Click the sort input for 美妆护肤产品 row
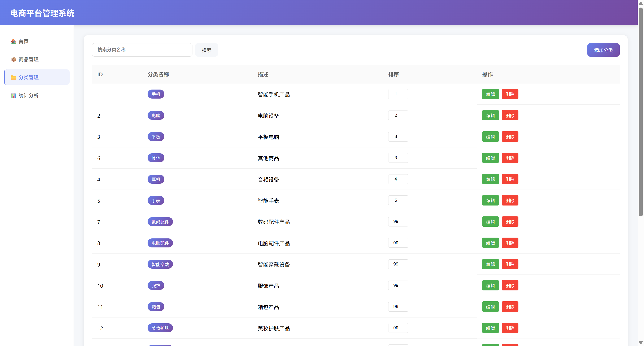This screenshot has width=644, height=346. [398, 328]
